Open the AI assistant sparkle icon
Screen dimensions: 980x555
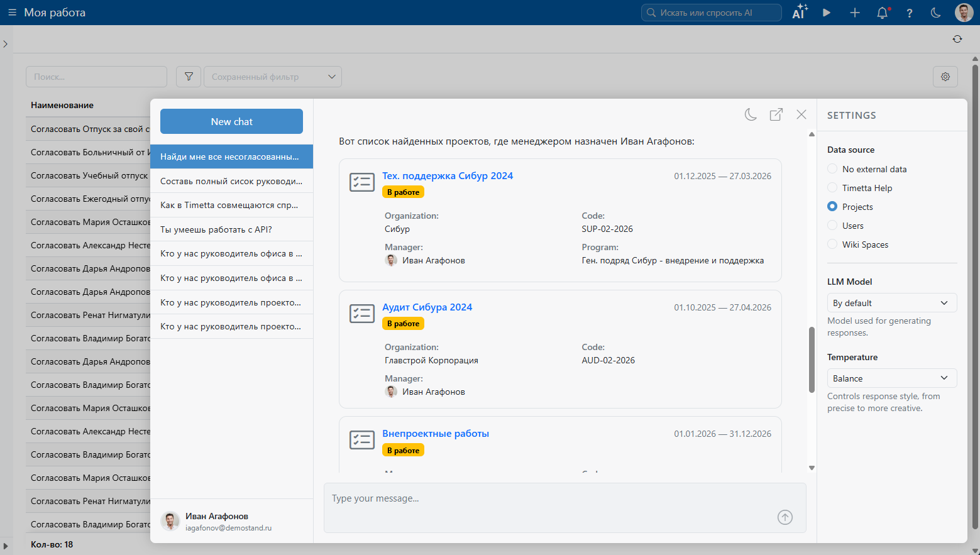[800, 13]
